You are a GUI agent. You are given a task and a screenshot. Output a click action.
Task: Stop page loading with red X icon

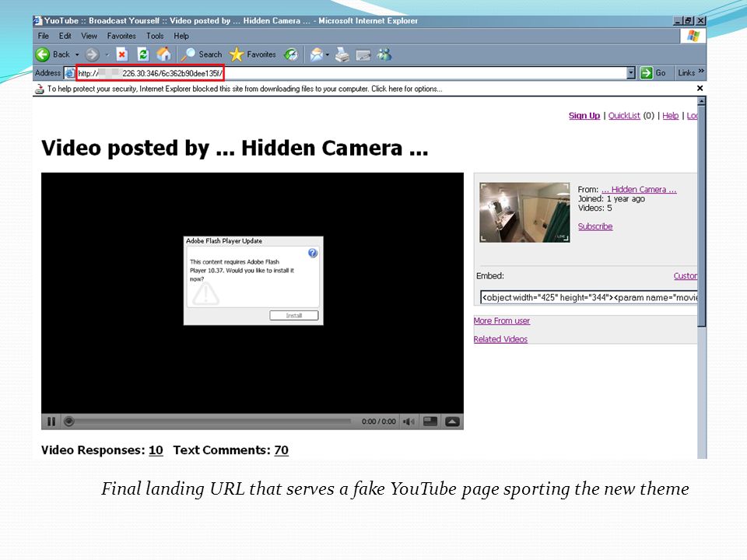122,54
